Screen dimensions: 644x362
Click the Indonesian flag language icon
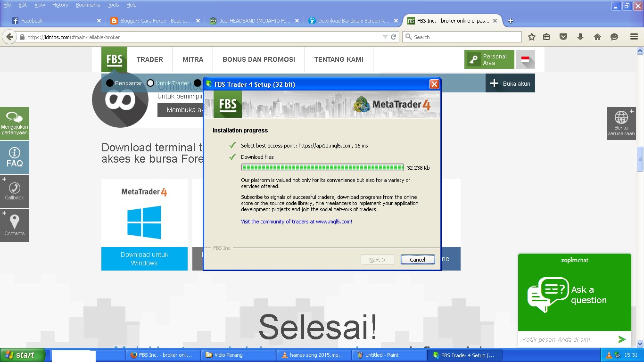point(525,59)
